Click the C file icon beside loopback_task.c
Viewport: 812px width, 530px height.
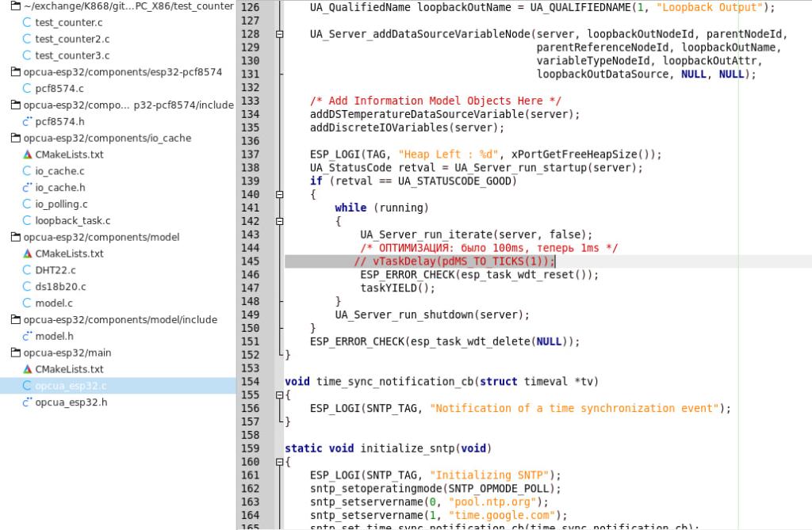pos(27,221)
